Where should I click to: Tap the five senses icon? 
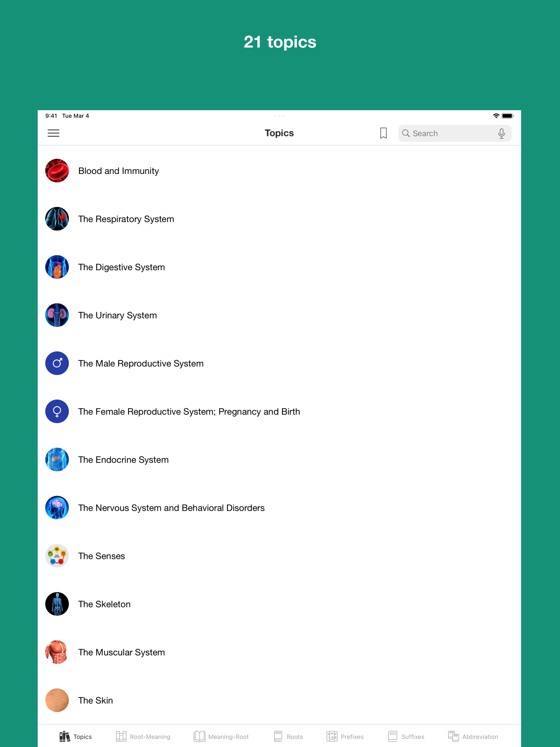pyautogui.click(x=57, y=556)
